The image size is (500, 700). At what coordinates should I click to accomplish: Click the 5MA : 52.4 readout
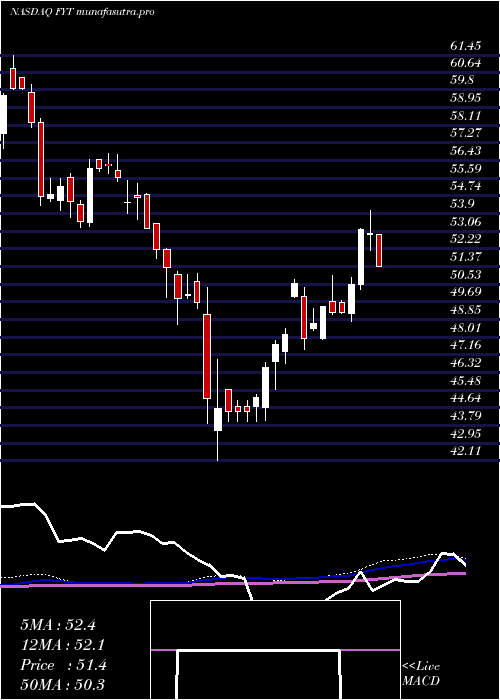[x=58, y=625]
